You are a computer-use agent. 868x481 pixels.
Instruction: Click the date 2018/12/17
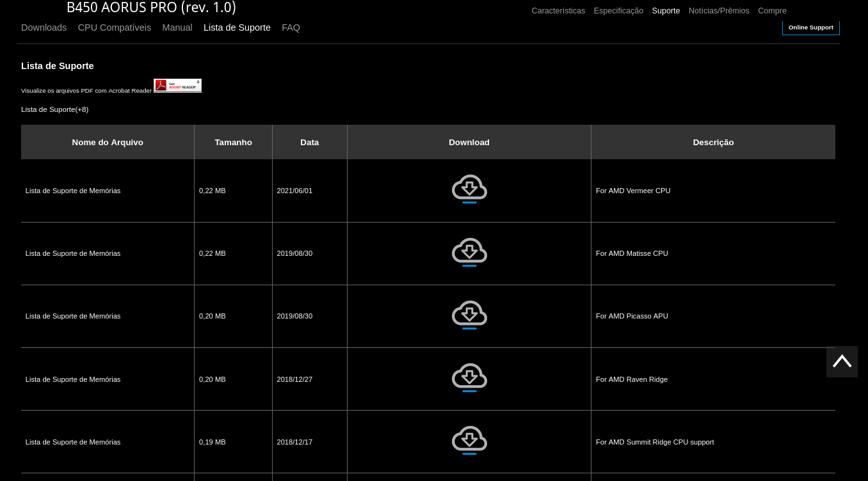point(294,442)
